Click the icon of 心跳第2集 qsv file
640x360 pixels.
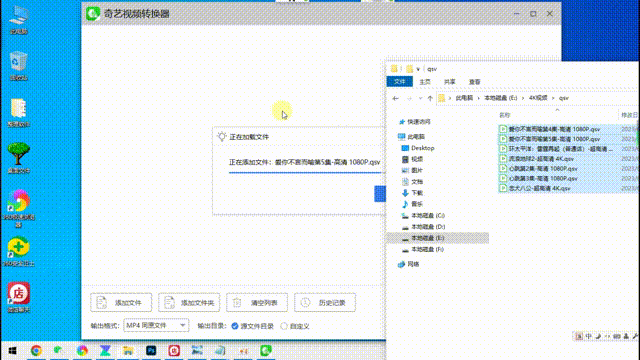[503, 169]
